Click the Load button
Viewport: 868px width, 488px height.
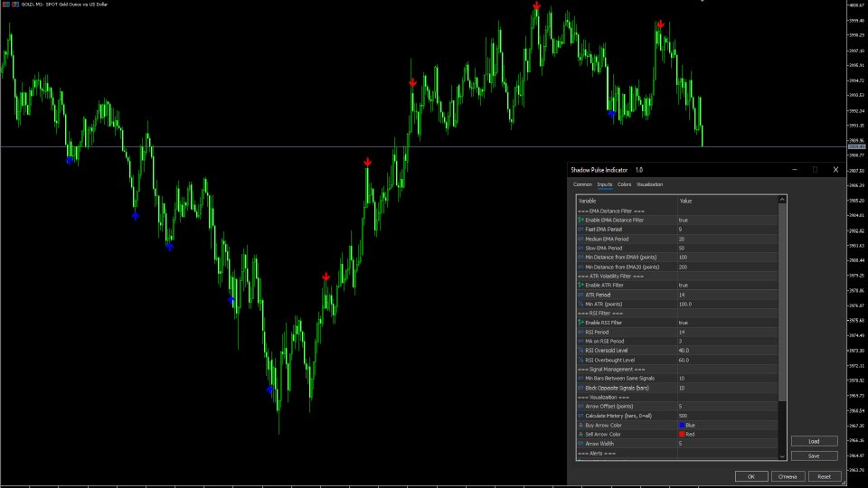814,441
